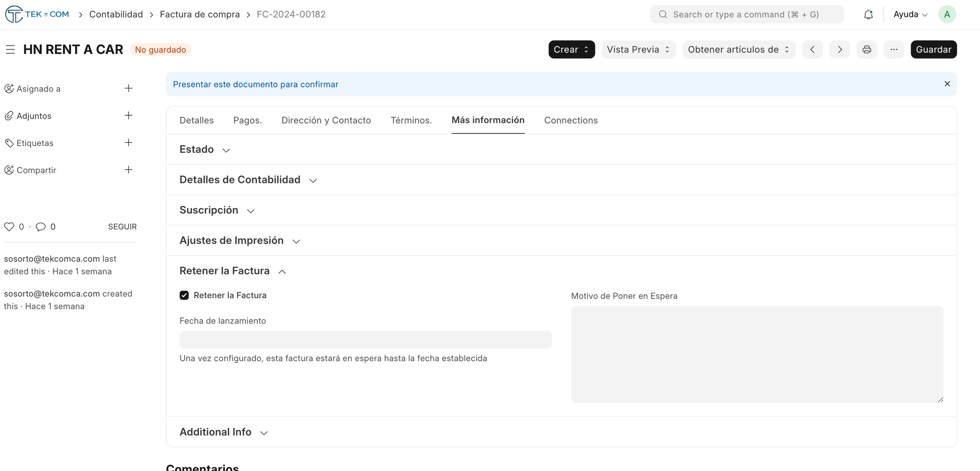This screenshot has height=471, width=980.
Task: Dismiss the blue confirmation banner
Action: (947, 84)
